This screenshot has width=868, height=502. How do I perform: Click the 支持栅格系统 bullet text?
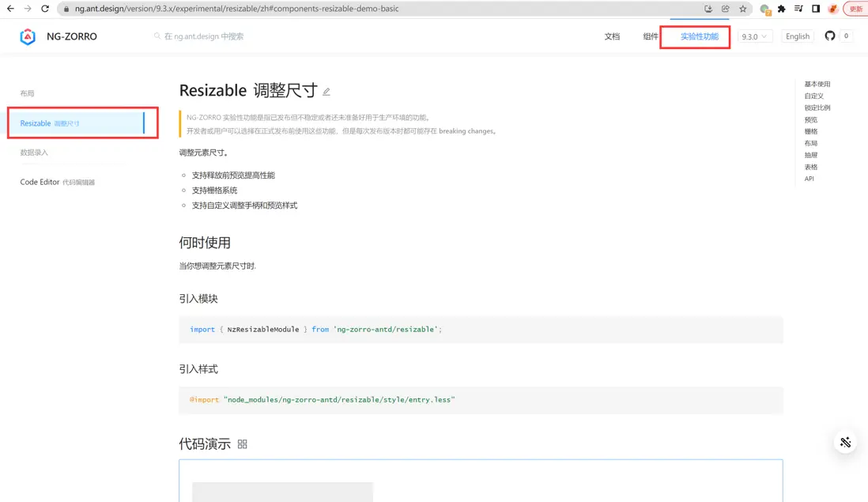[x=214, y=191]
